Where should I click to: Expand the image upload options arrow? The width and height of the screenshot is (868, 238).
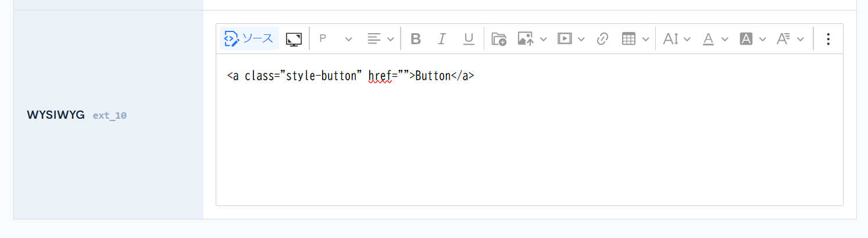[x=544, y=39]
